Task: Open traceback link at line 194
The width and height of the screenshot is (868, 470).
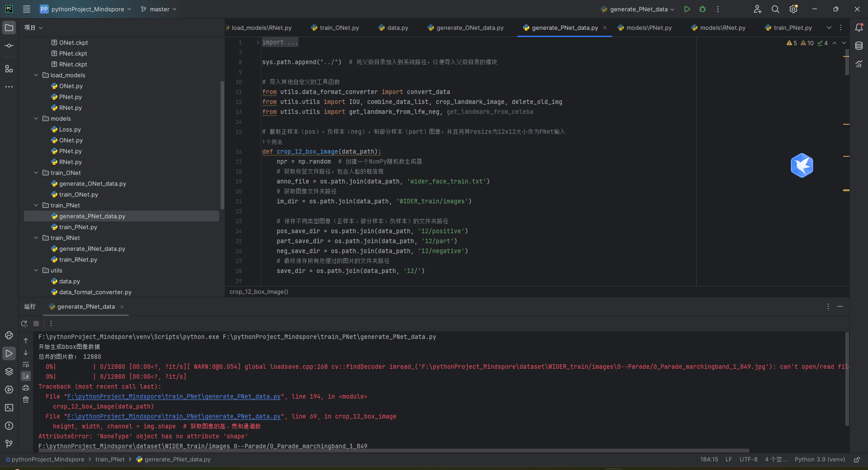Action: click(x=174, y=396)
